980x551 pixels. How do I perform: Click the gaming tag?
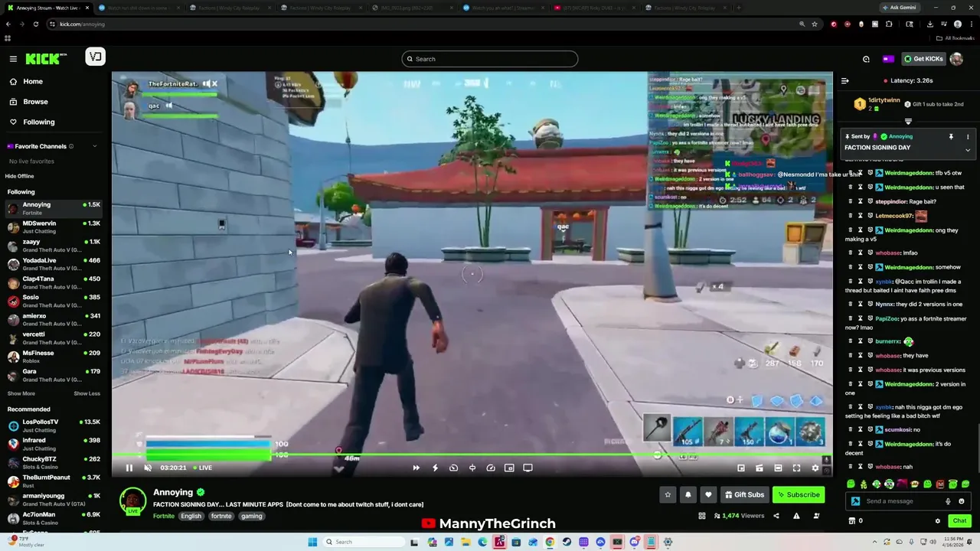[x=252, y=516]
